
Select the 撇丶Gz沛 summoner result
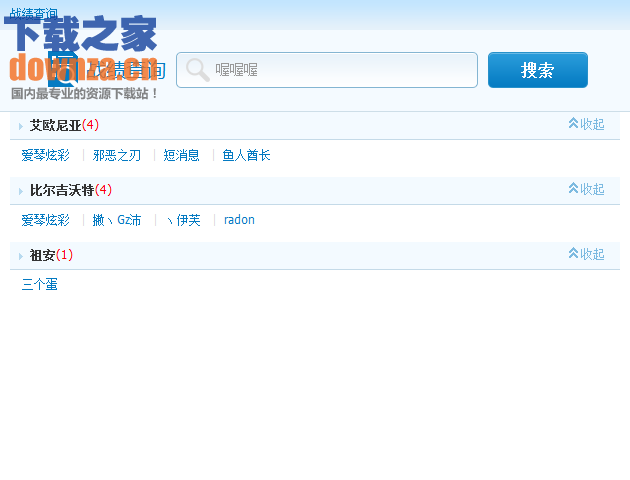pyautogui.click(x=117, y=220)
